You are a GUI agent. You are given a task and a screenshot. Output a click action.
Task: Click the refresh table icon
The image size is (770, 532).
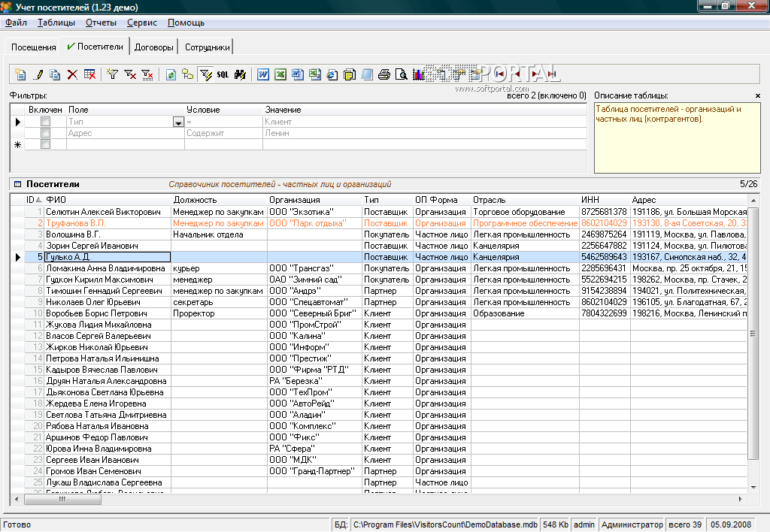click(171, 74)
